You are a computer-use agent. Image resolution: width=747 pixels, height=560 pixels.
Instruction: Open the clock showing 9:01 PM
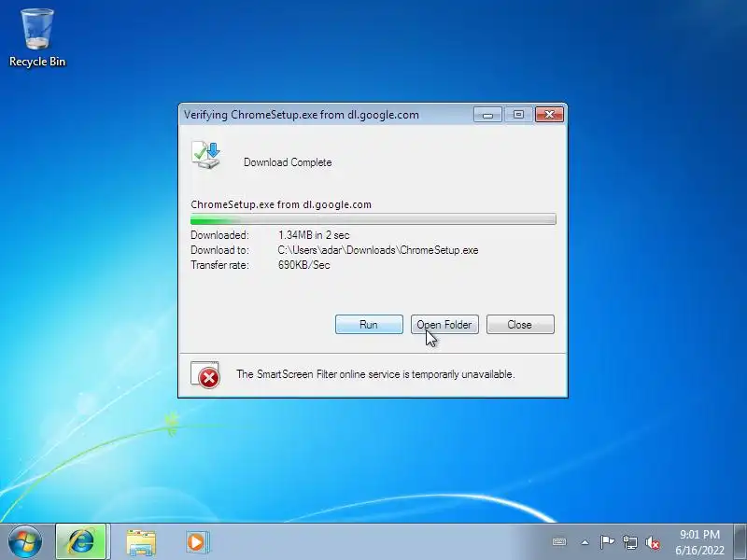[699, 542]
